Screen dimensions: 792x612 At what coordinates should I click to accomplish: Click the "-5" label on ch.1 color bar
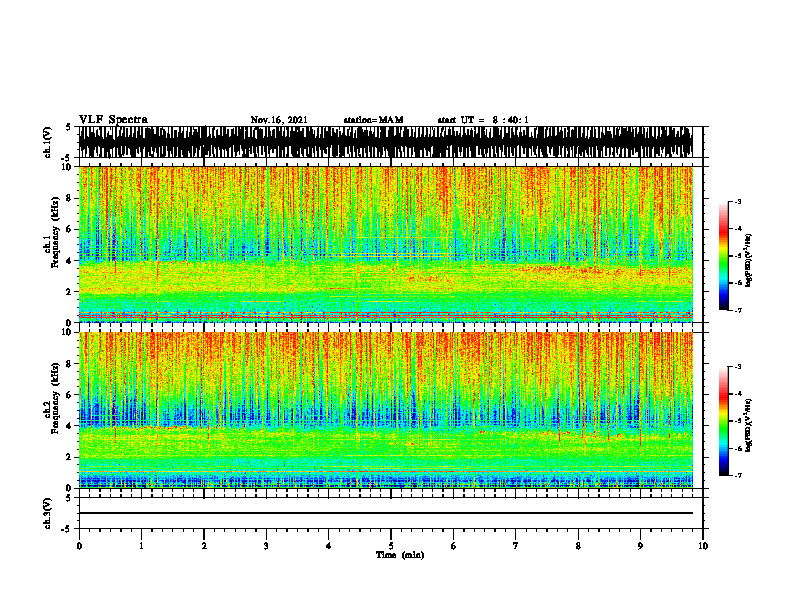tap(738, 256)
